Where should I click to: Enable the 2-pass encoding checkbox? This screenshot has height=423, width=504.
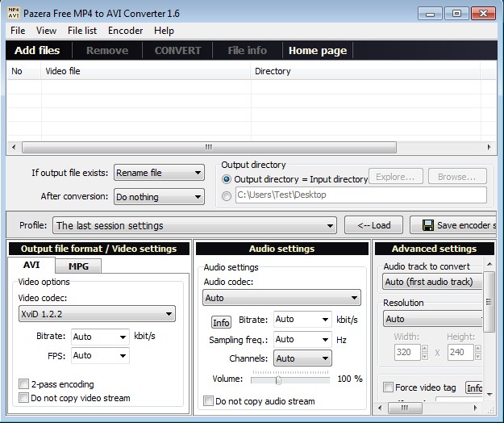click(x=23, y=384)
